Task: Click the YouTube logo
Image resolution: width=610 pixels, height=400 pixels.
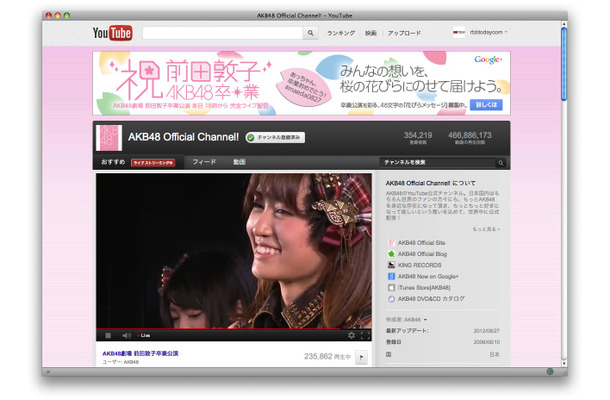Action: [x=112, y=33]
